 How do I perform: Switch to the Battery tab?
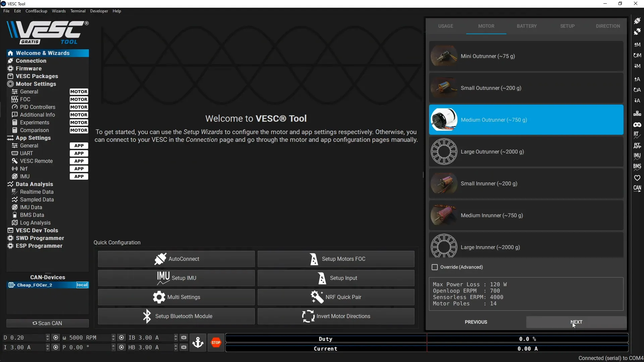tap(526, 26)
